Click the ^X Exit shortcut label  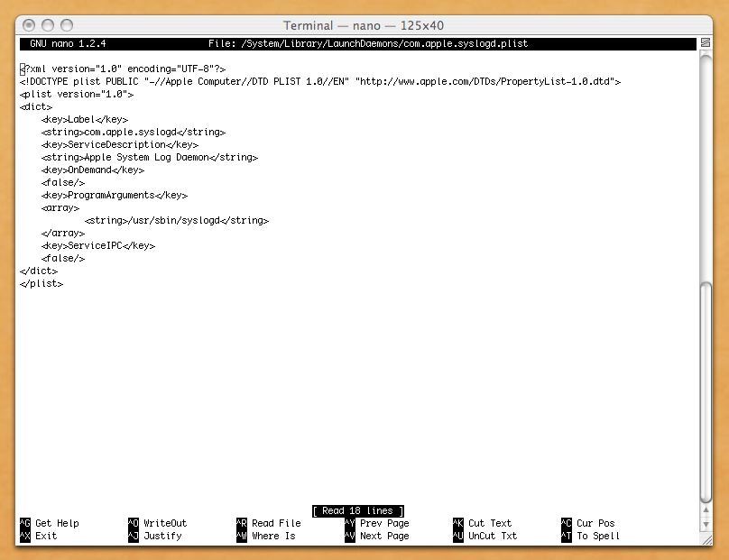coord(39,536)
